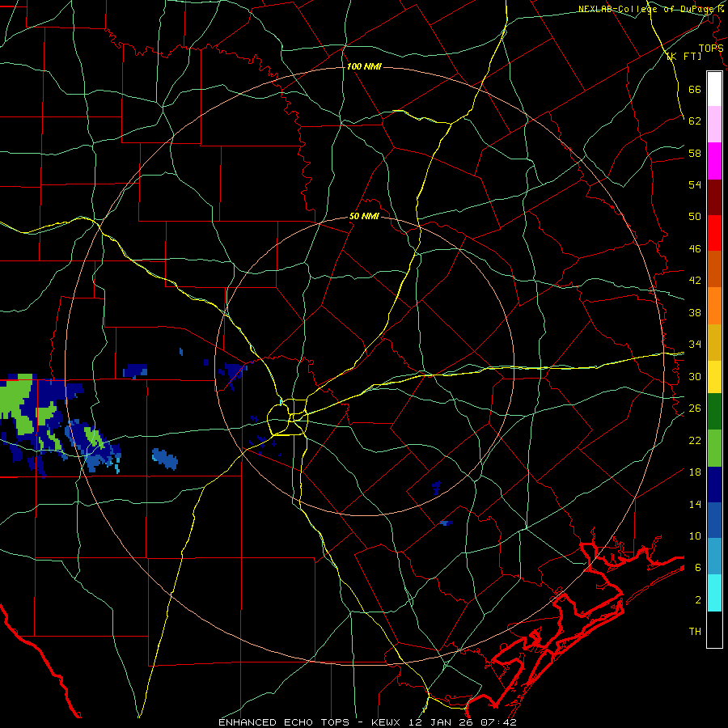Click the "100 NMI" range ring label
Image resolution: width=728 pixels, height=728 pixels.
(x=364, y=67)
